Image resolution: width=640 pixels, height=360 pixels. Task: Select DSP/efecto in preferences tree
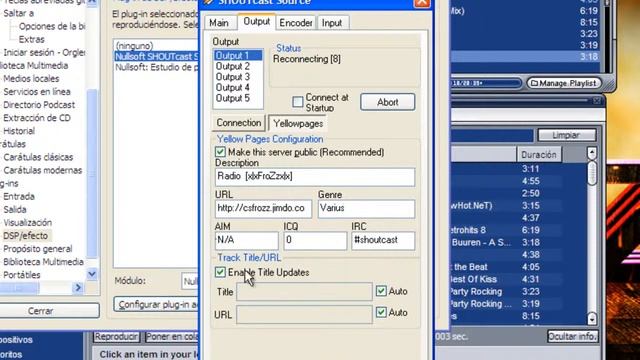tap(25, 236)
